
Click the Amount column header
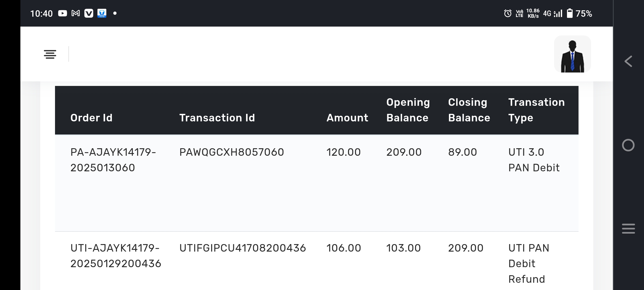tap(347, 118)
